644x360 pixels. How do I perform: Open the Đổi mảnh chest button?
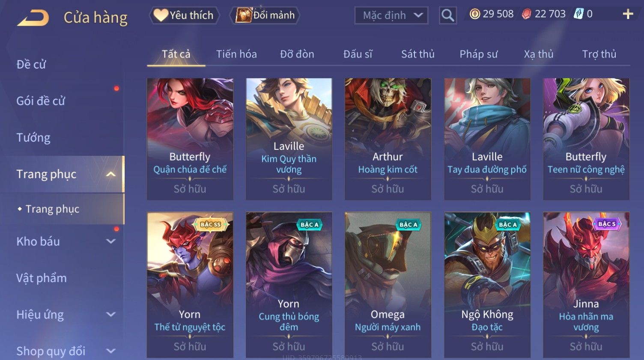(265, 15)
